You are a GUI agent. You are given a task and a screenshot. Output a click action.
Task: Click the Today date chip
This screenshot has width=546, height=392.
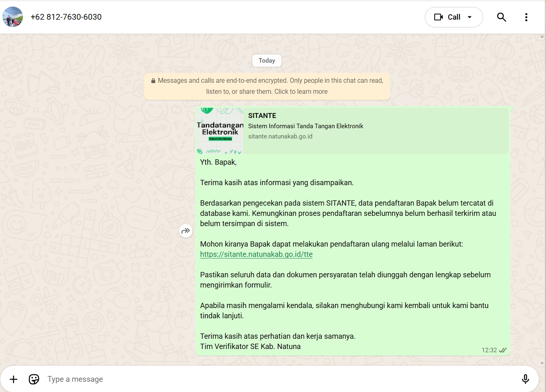(x=267, y=61)
